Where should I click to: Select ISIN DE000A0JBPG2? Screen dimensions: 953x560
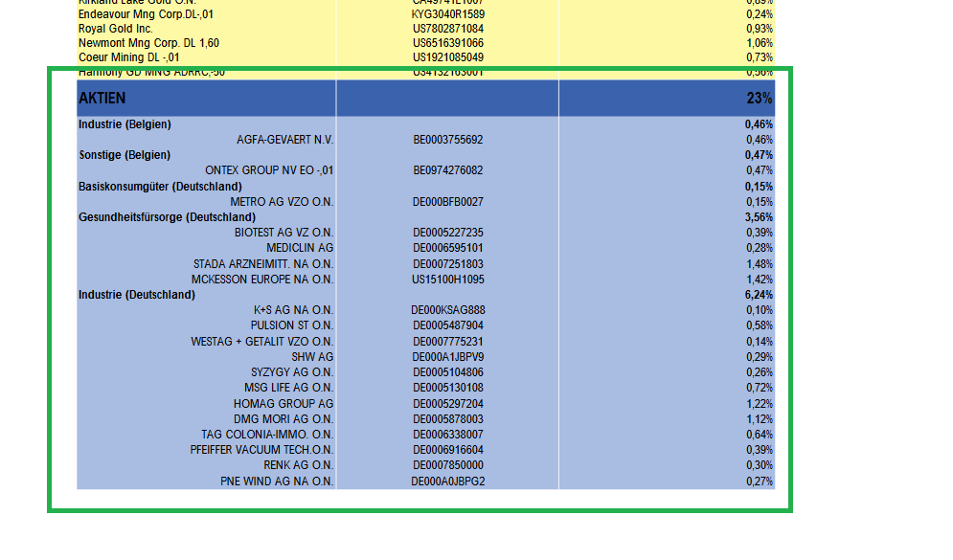coord(448,482)
